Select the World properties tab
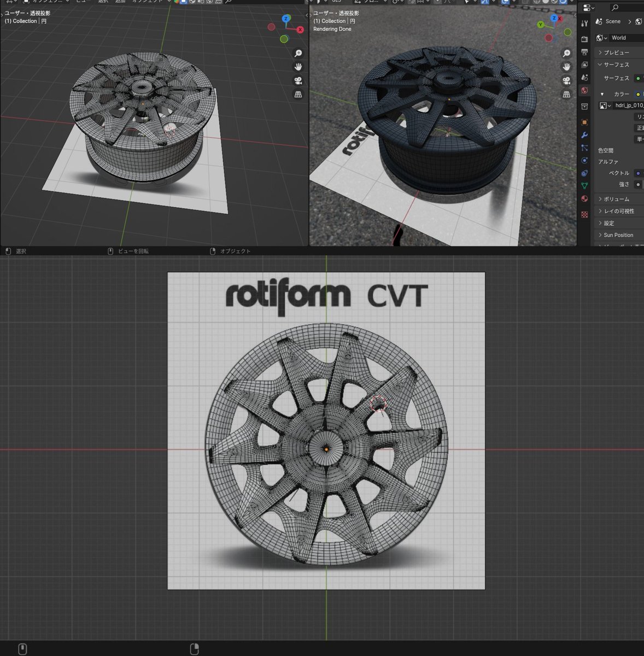 coord(584,91)
